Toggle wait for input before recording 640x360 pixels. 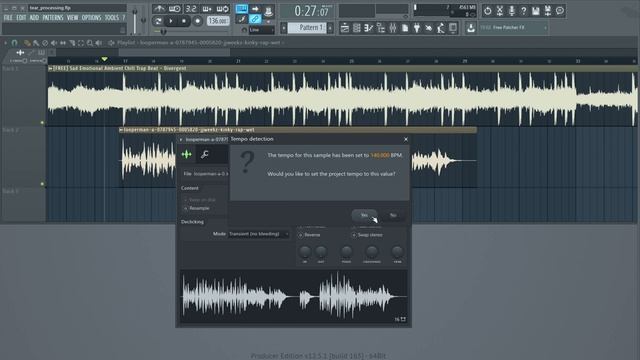[175, 9]
